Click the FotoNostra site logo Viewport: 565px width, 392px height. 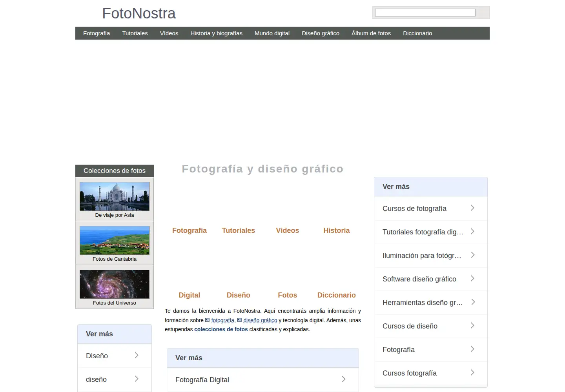(x=139, y=13)
